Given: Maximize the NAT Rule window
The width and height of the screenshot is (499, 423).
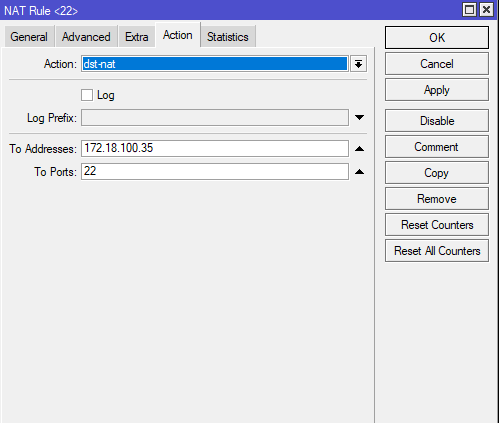Looking at the screenshot, I should (x=470, y=10).
